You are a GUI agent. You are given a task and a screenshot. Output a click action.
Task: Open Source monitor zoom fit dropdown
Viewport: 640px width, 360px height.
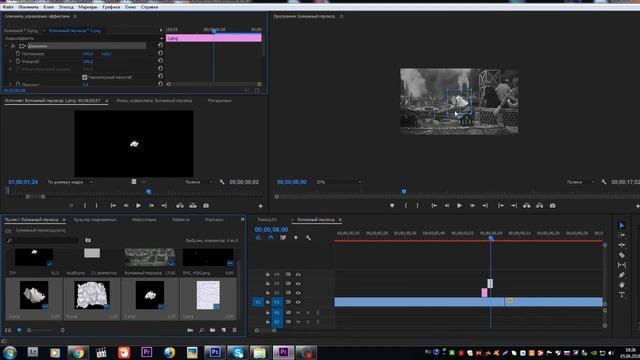click(70, 182)
